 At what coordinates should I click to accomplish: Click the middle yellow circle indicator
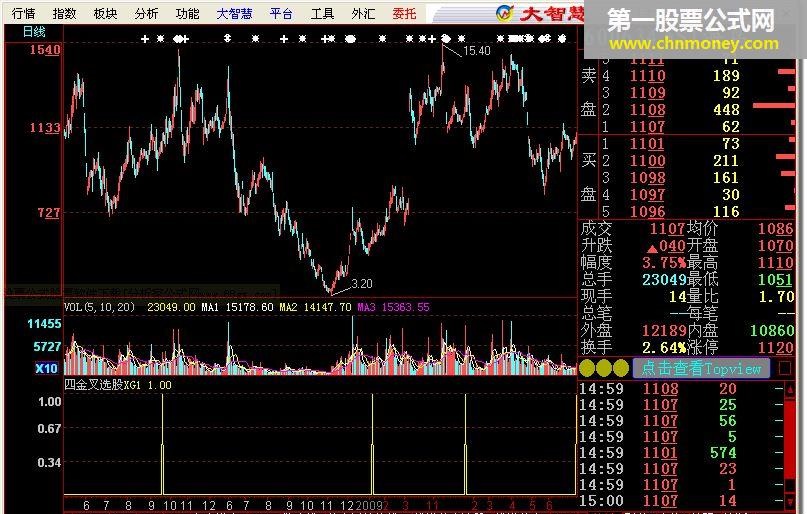[604, 368]
